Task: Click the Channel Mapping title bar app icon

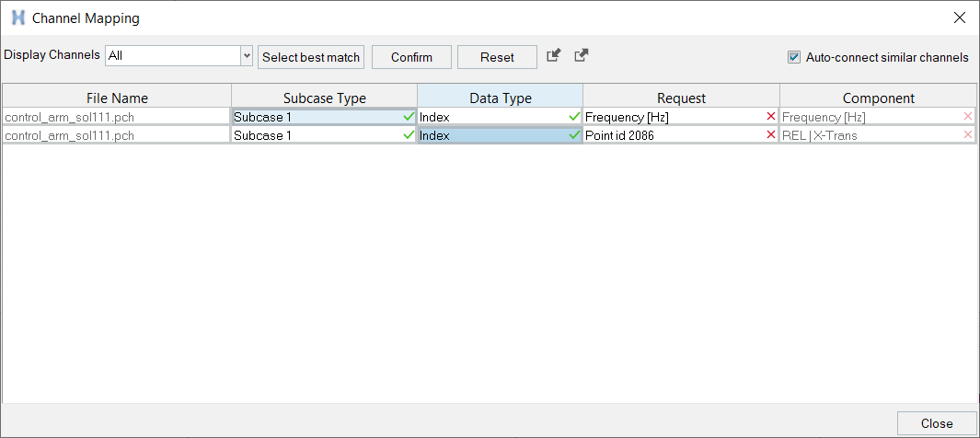Action: pos(18,18)
